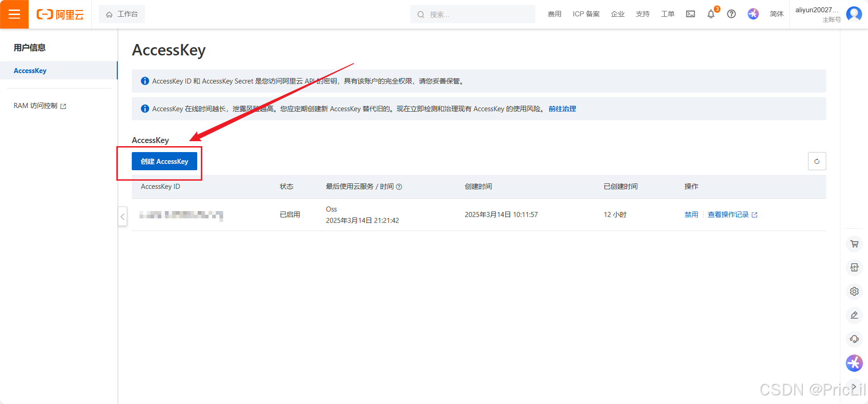Open the 工单 ticket menu
This screenshot has width=868, height=404.
click(x=668, y=14)
